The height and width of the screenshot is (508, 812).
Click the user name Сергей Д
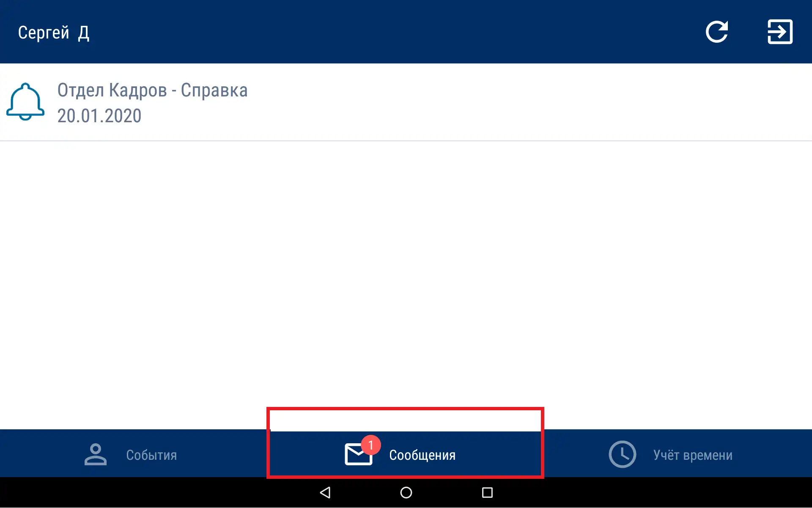54,33
